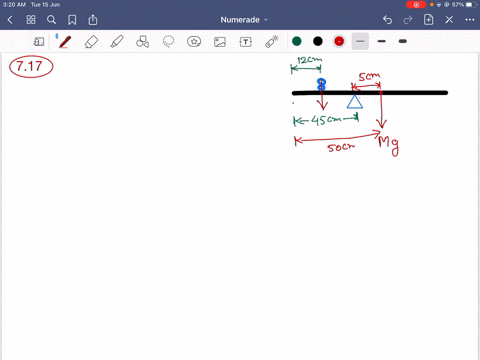Screen dimensions: 480x360
Task: Toggle the read-only mode icon
Action: (x=39, y=42)
